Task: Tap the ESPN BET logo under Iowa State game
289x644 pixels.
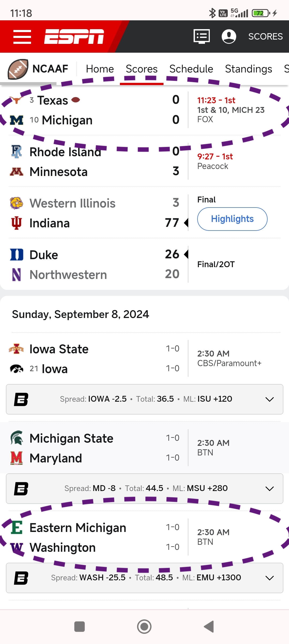Action: coord(21,399)
